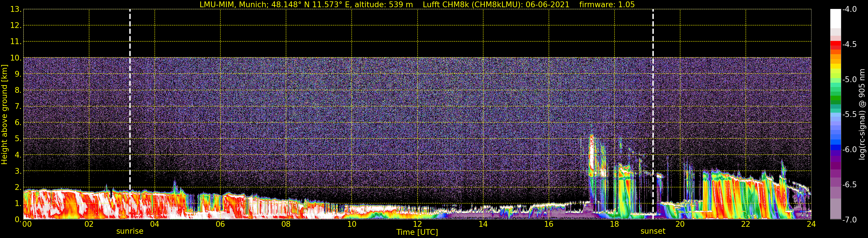868x238 pixels.
Task: Click the '2.' height axis tick label
Action: 18,187
